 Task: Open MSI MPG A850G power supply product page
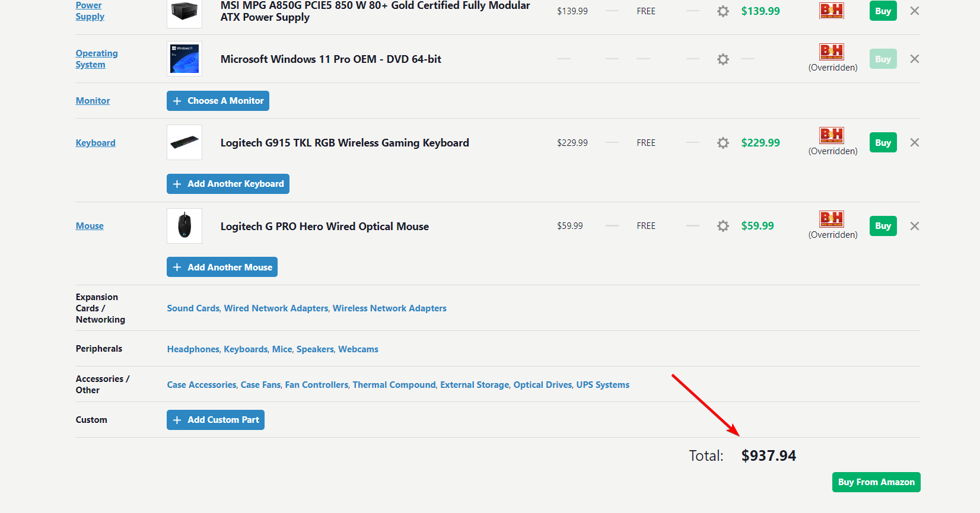pyautogui.click(x=375, y=11)
